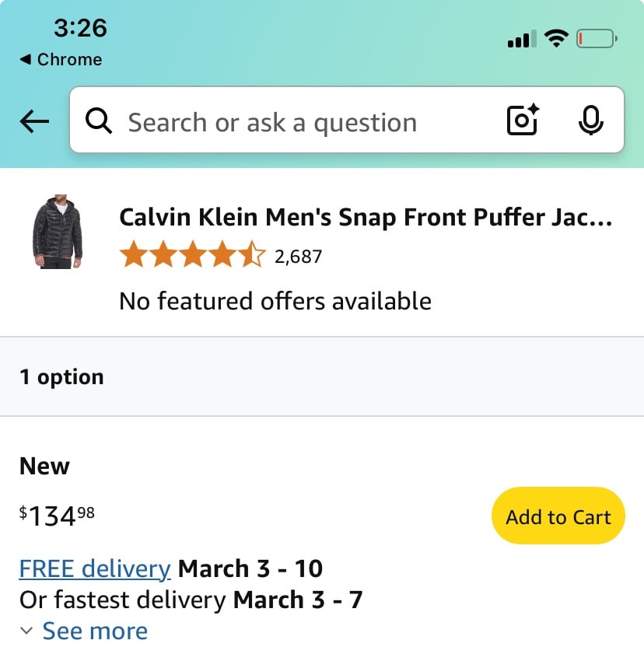Open the camera lens visual search
Image resolution: width=644 pixels, height=661 pixels.
(523, 120)
